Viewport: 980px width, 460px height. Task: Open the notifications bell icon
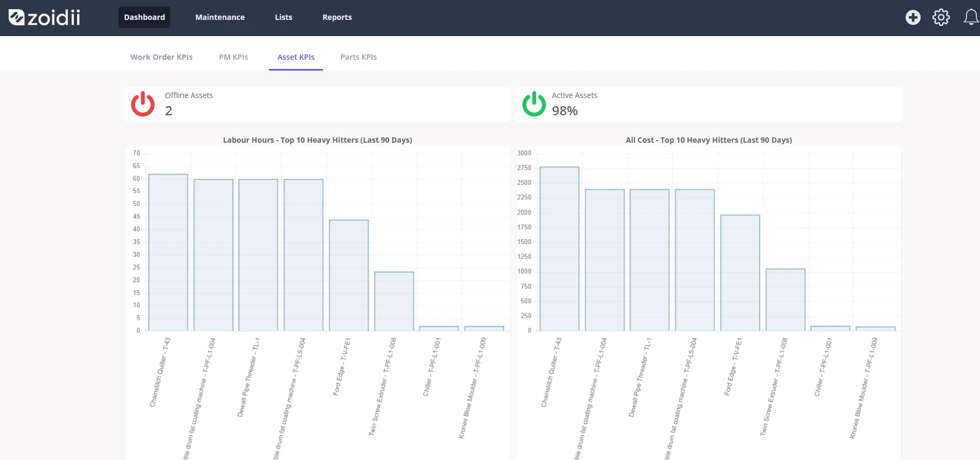pos(971,17)
